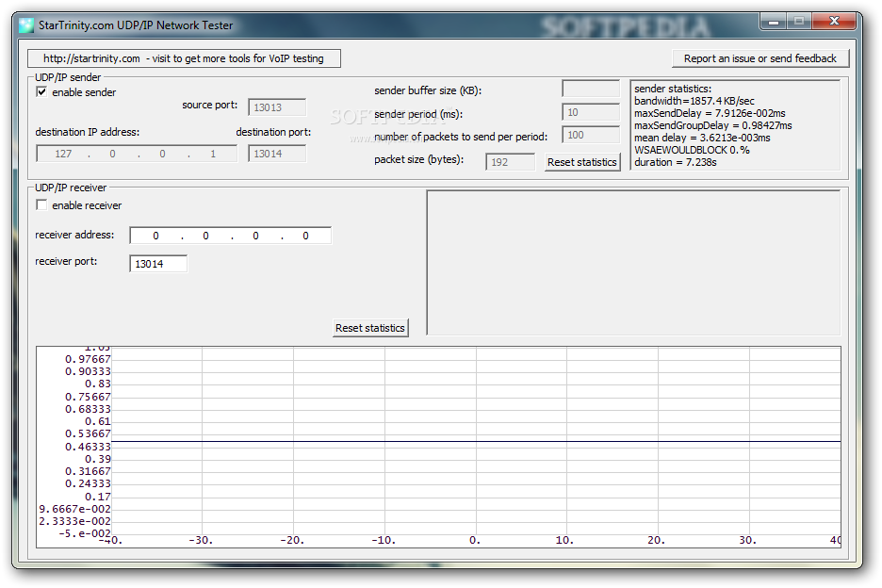Screen dimensions: 882x588
Task: Uncheck the enable sender checkbox
Action: pos(41,91)
